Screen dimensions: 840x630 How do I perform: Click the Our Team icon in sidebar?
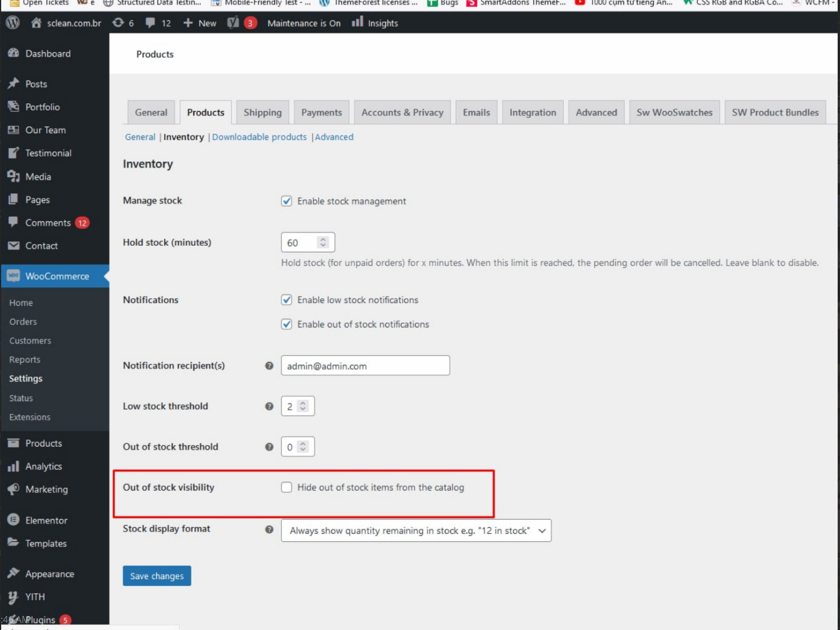(13, 130)
